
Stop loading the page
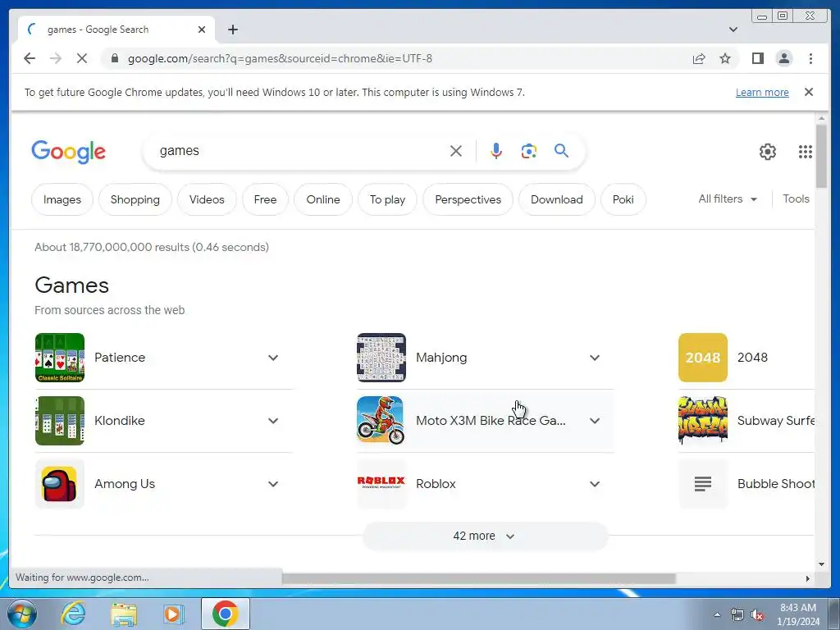(x=81, y=58)
